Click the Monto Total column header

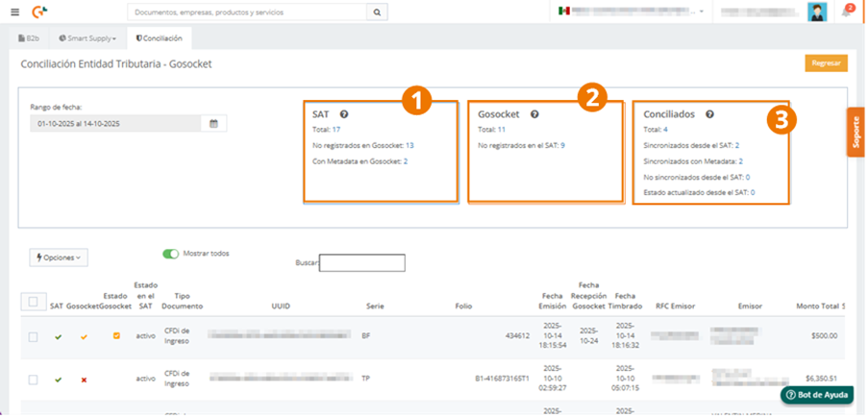tap(820, 306)
